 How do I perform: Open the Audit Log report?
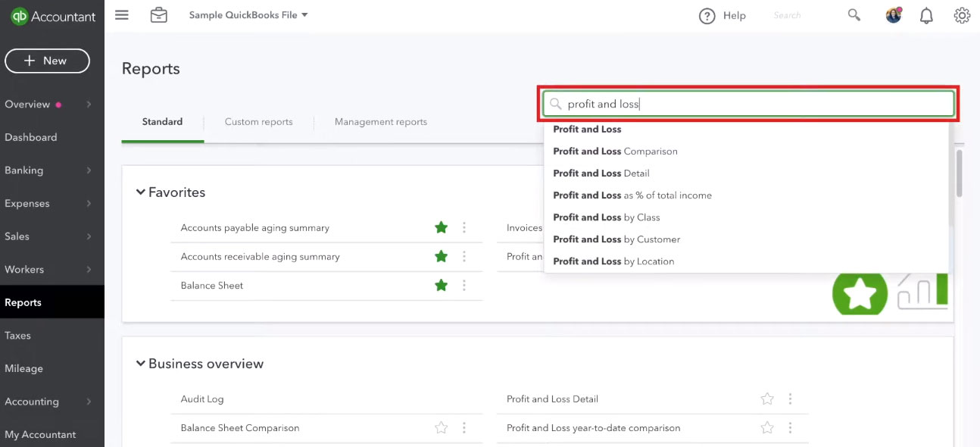[x=202, y=399]
